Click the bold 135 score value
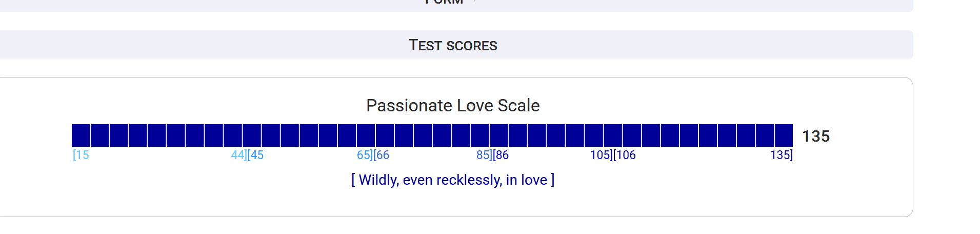This screenshot has height=234, width=980. point(816,136)
